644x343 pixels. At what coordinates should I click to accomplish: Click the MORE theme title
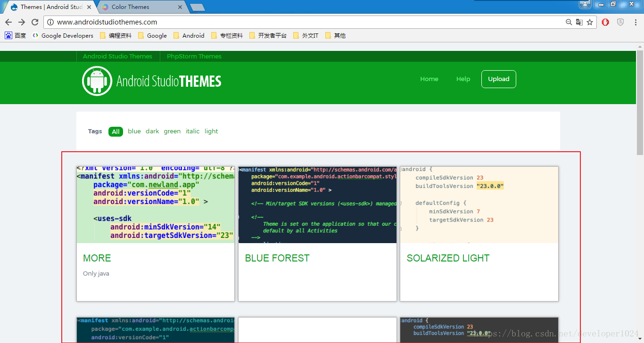[97, 258]
